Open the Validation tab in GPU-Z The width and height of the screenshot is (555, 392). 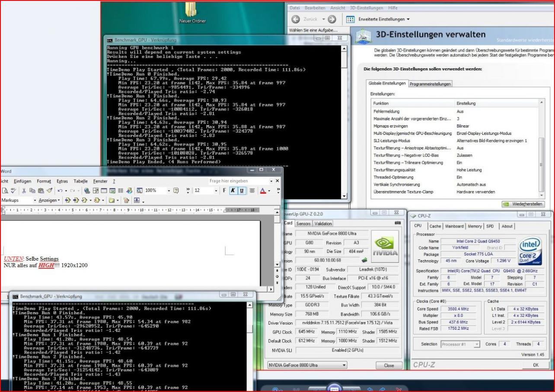coord(323,223)
